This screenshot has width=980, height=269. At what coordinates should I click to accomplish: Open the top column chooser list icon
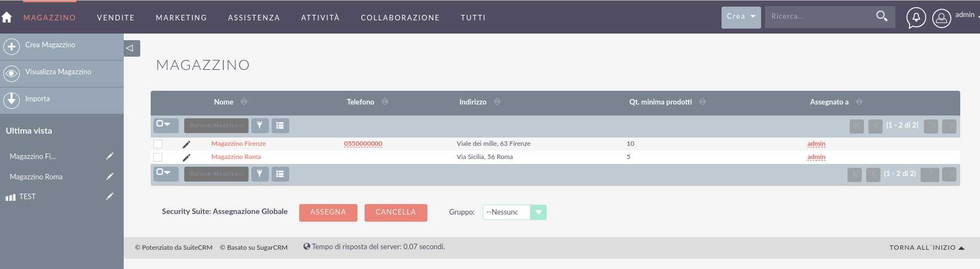tap(280, 125)
